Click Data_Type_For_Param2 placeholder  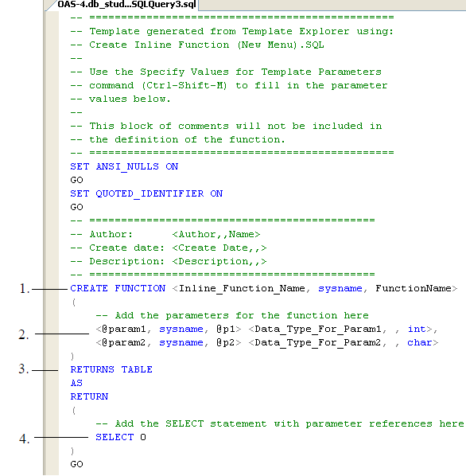pos(318,342)
